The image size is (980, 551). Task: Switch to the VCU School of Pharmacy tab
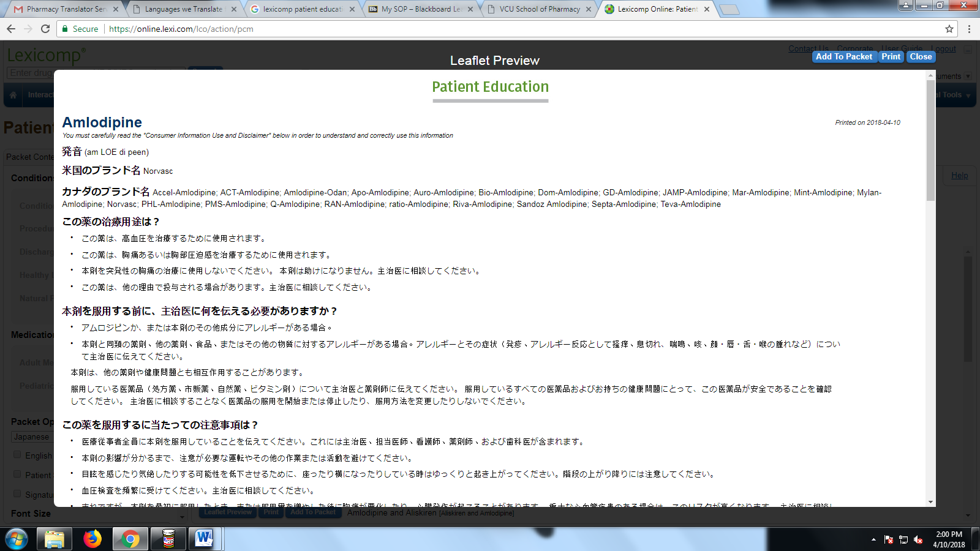point(539,9)
